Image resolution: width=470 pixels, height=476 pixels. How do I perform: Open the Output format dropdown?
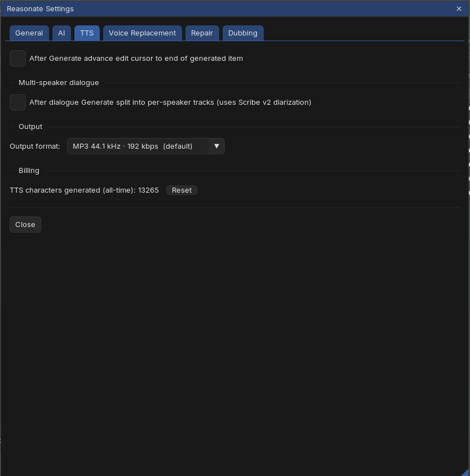(146, 146)
